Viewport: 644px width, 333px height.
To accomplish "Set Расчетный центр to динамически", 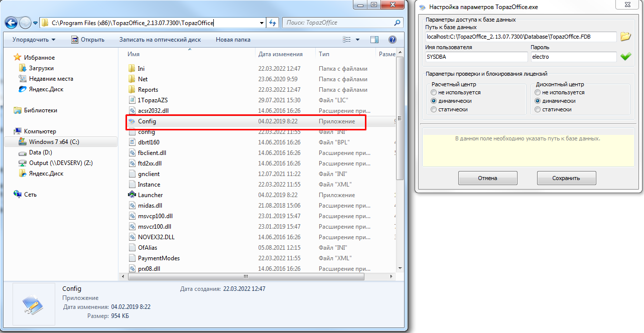I will click(x=434, y=101).
